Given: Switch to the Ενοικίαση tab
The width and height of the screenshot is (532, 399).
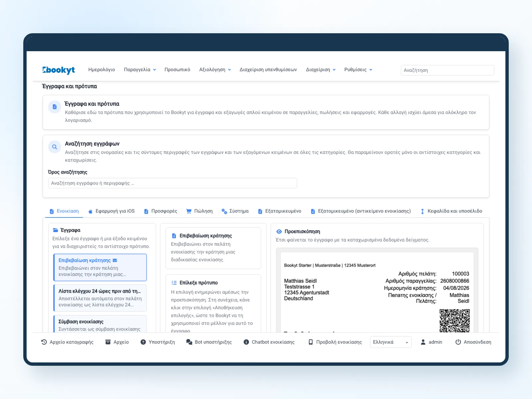Looking at the screenshot, I should click(x=64, y=211).
